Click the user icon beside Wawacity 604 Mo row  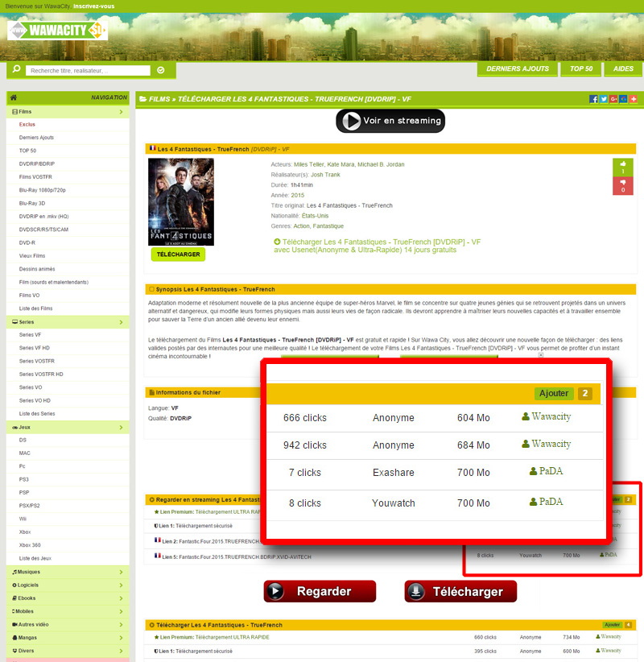point(526,416)
